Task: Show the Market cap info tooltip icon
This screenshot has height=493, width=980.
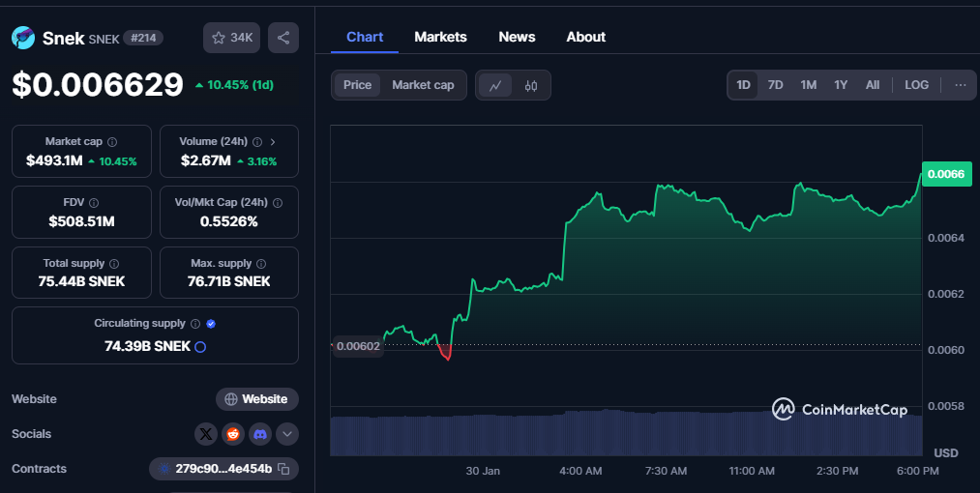Action: point(112,142)
